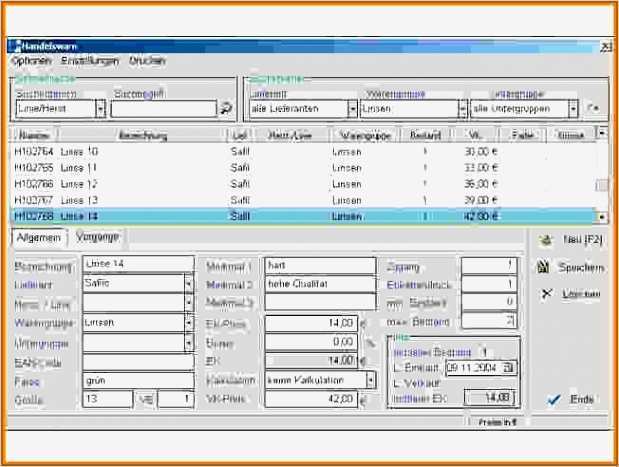Select row H102764 Linse 10
This screenshot has width=619, height=467.
(303, 152)
